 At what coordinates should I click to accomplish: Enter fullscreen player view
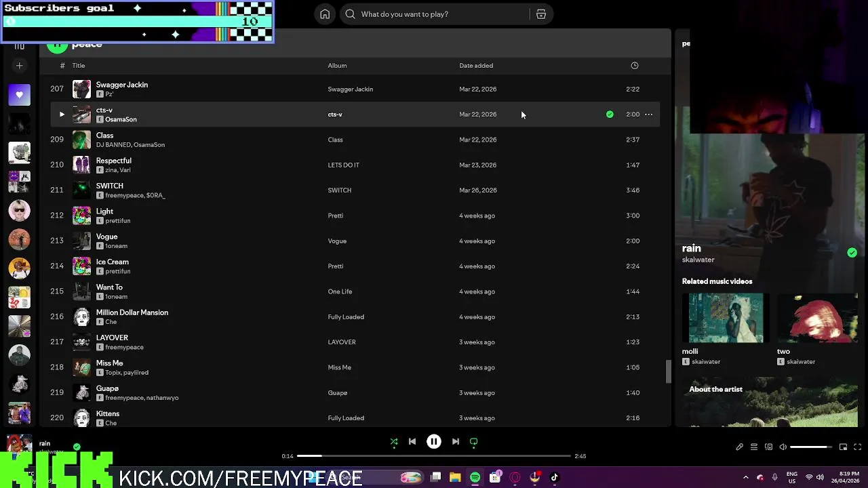tap(857, 447)
